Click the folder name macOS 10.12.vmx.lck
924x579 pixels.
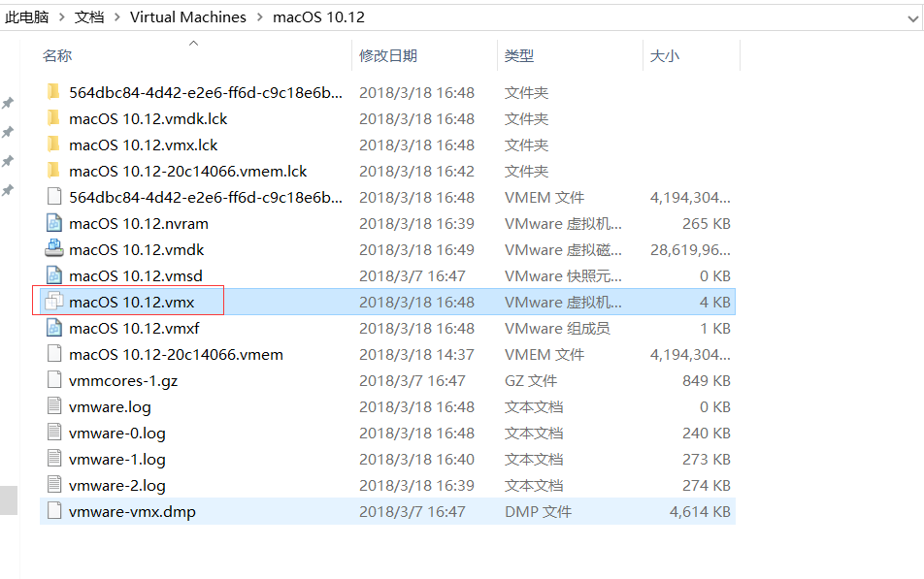[x=144, y=145]
